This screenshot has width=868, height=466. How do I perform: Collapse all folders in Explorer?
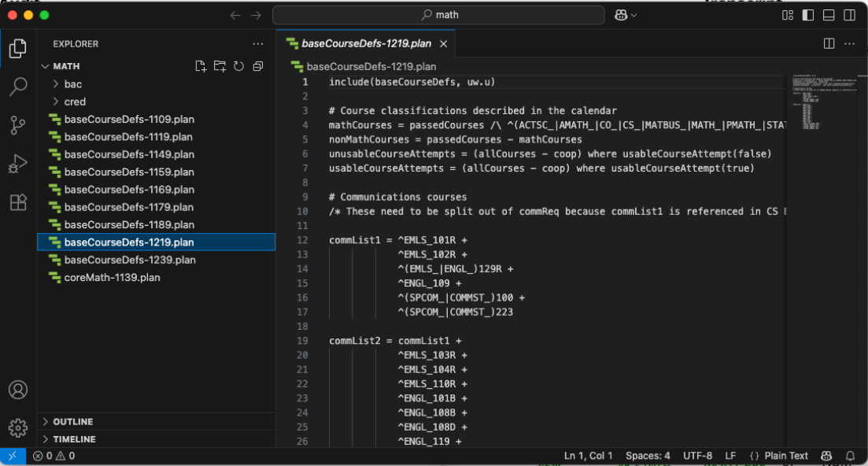coord(257,66)
